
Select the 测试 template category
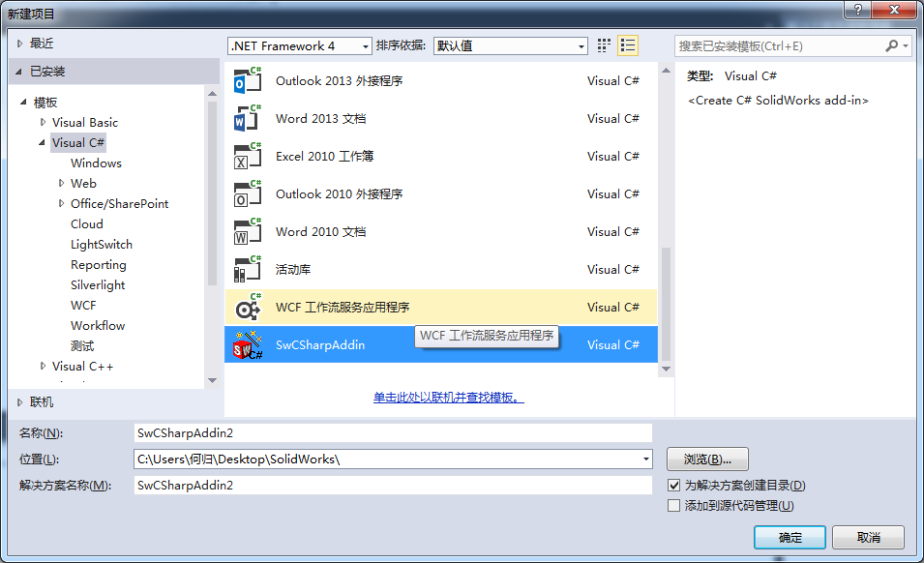point(82,345)
